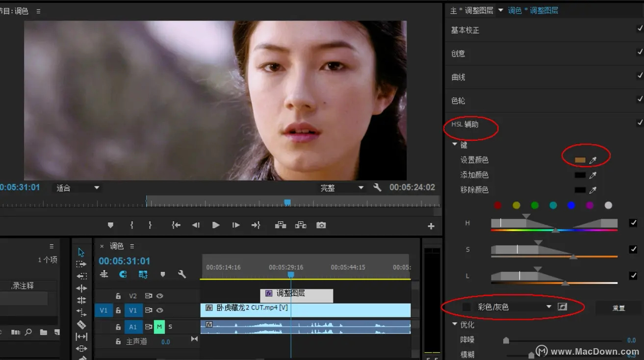The image size is (644, 360).
Task: Go to In point
Action: tap(176, 225)
